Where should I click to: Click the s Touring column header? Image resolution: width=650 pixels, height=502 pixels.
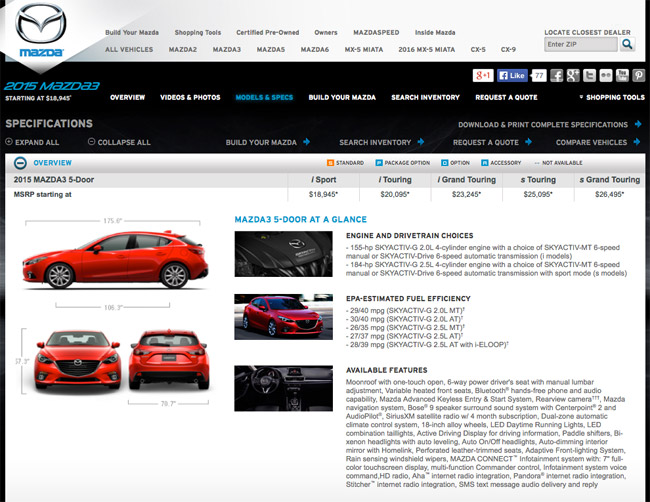538,179
